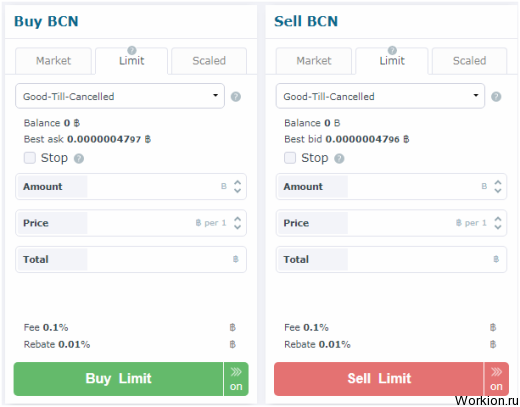Decrease Buy Price with down arrow
The height and width of the screenshot is (407, 520).
pyautogui.click(x=237, y=227)
